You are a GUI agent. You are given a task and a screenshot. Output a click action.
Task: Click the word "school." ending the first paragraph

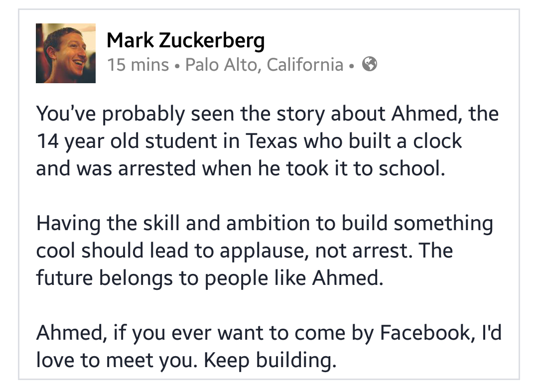412,168
